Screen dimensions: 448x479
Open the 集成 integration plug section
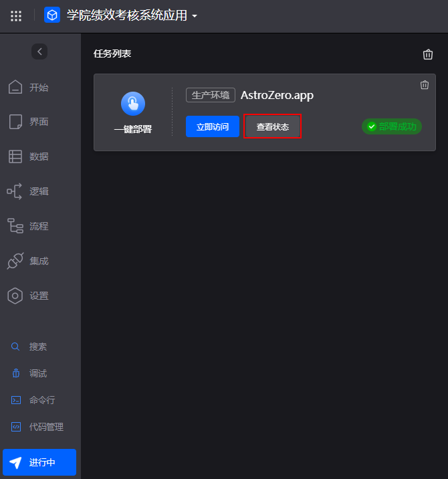click(x=28, y=261)
